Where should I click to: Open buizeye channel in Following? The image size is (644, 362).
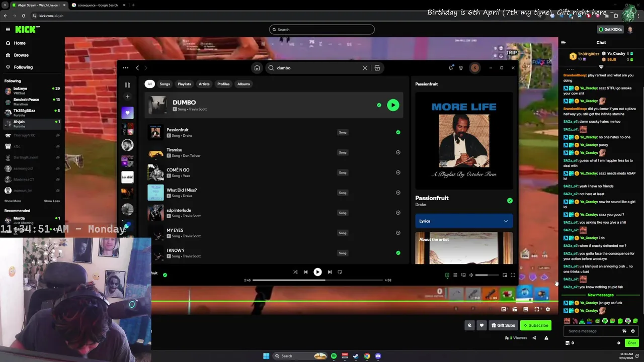click(x=32, y=90)
